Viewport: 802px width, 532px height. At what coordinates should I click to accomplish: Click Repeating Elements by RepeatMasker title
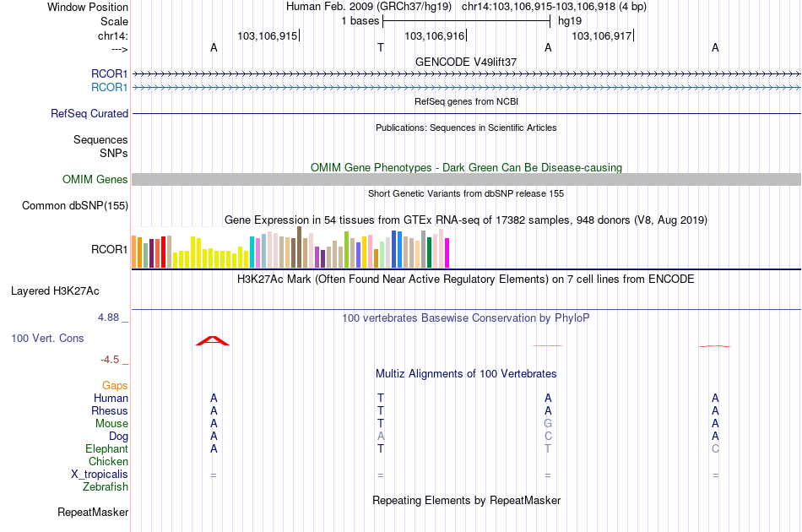[x=466, y=500]
